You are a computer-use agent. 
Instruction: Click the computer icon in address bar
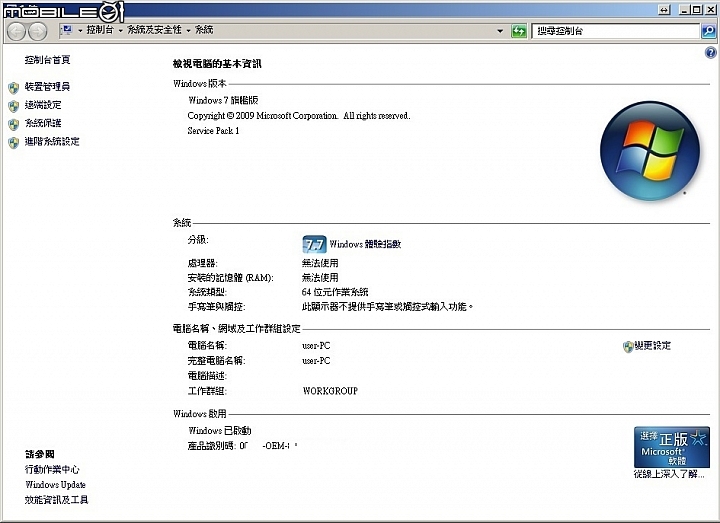click(67, 30)
